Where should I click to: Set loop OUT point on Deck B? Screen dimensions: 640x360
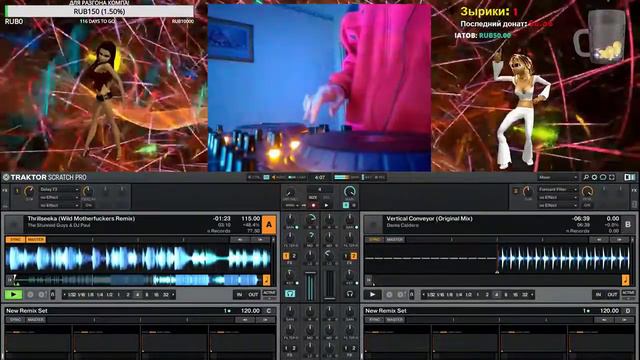[x=613, y=294]
